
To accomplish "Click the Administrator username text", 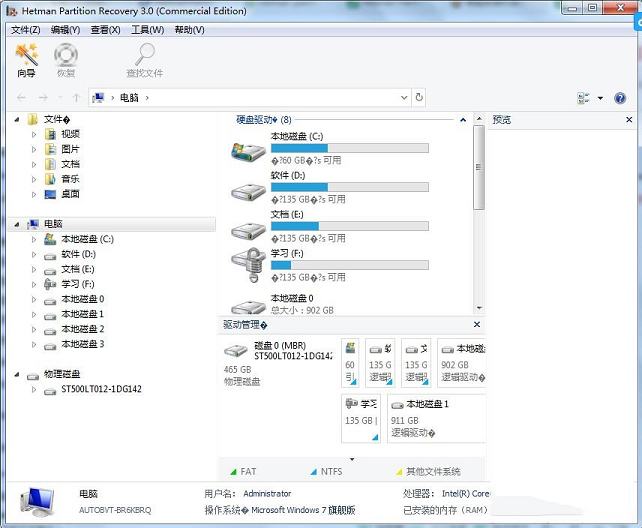I will (x=267, y=494).
